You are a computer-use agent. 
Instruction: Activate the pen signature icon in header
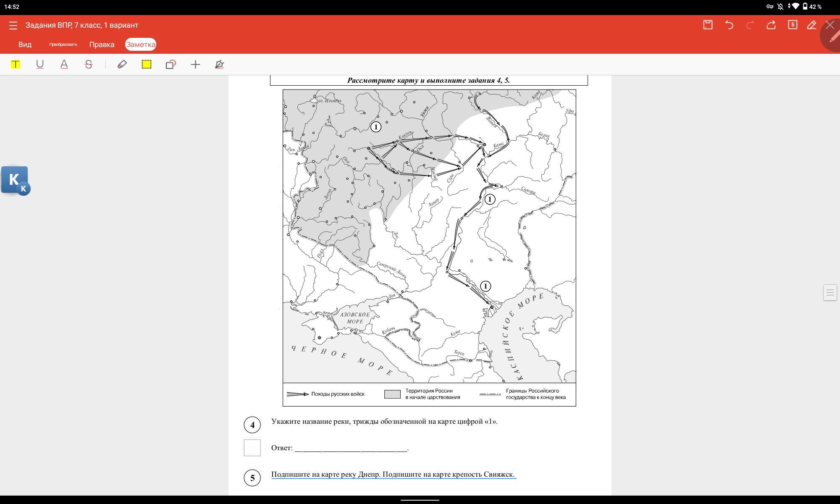click(x=811, y=25)
